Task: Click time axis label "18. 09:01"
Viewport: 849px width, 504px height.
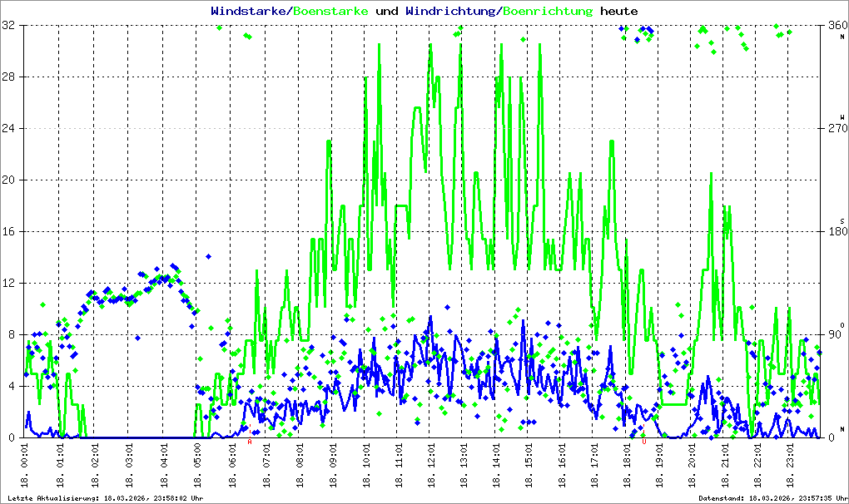Action: [332, 465]
